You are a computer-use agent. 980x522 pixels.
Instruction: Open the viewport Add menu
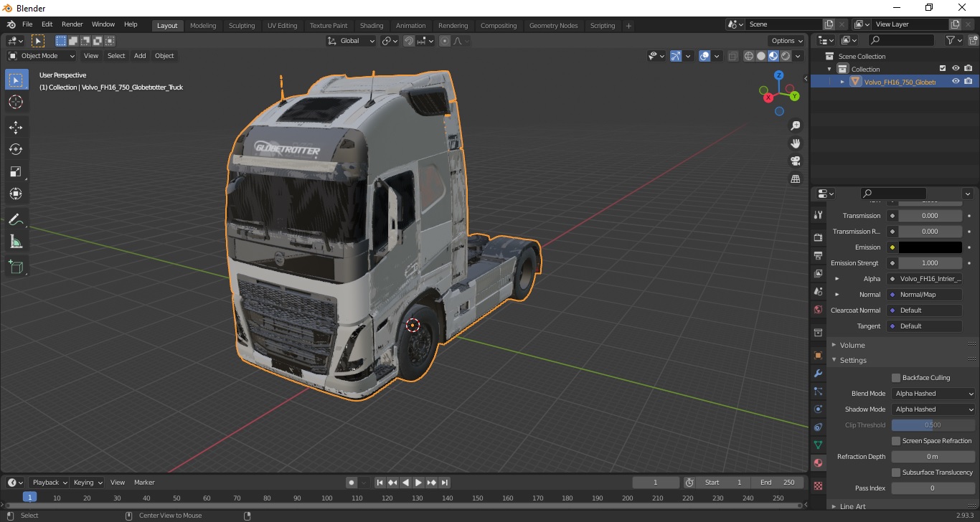[x=140, y=56]
